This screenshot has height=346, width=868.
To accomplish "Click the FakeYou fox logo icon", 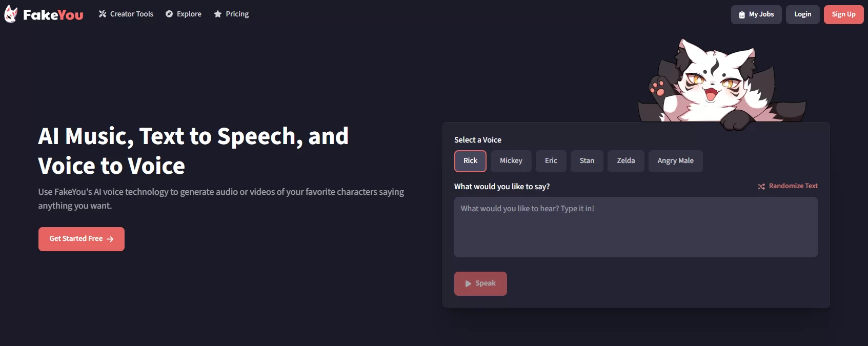I will 11,14.
